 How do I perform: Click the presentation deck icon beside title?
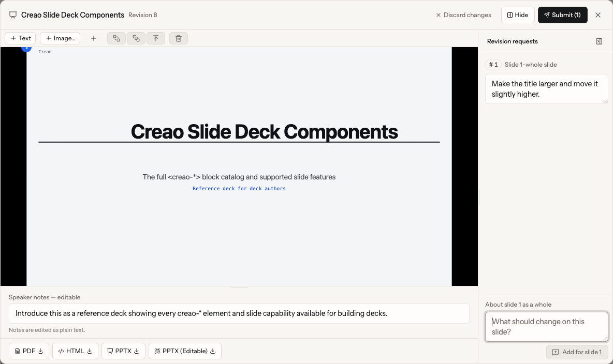click(x=13, y=15)
